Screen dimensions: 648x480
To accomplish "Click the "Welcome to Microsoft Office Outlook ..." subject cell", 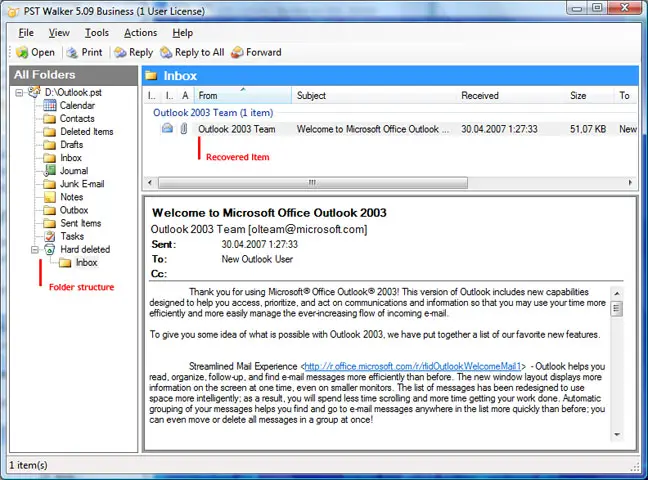I will (373, 129).
